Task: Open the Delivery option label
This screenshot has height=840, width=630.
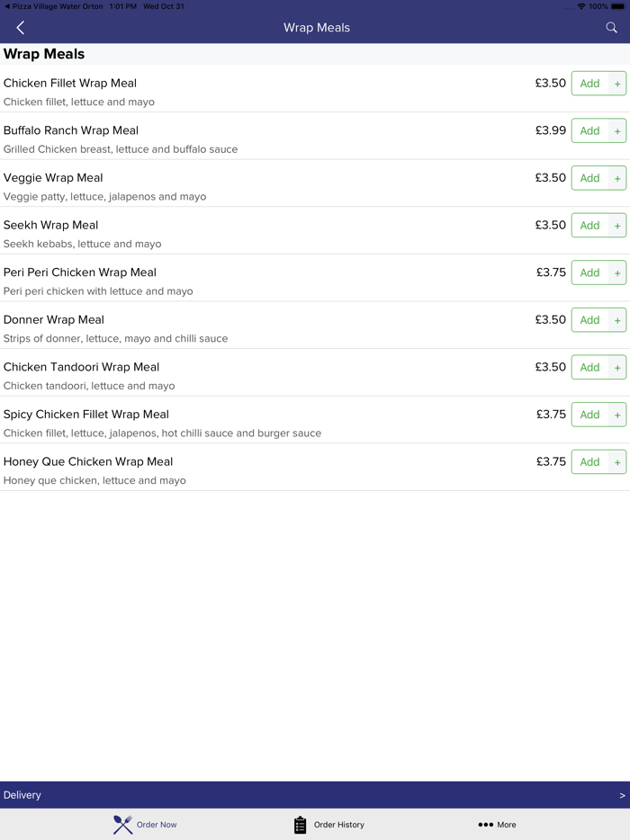Action: click(x=22, y=795)
